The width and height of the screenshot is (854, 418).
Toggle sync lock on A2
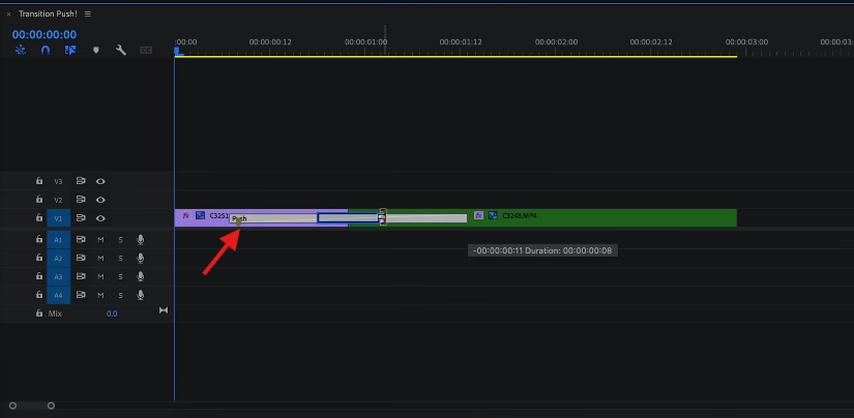[x=81, y=258]
